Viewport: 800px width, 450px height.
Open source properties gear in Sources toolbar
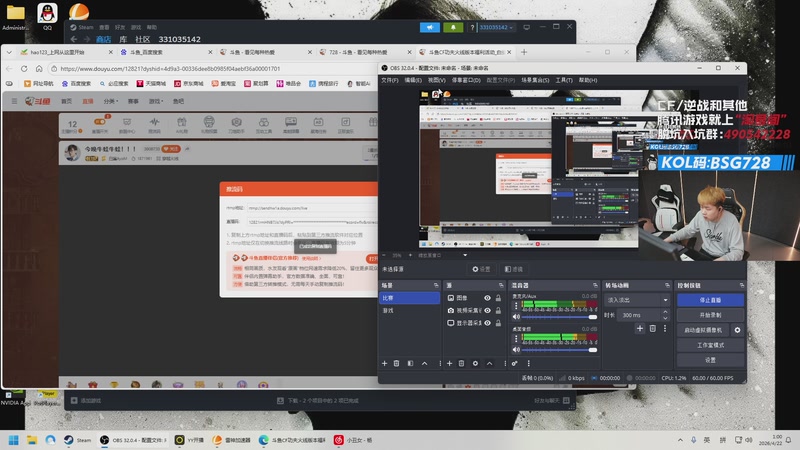(475, 363)
